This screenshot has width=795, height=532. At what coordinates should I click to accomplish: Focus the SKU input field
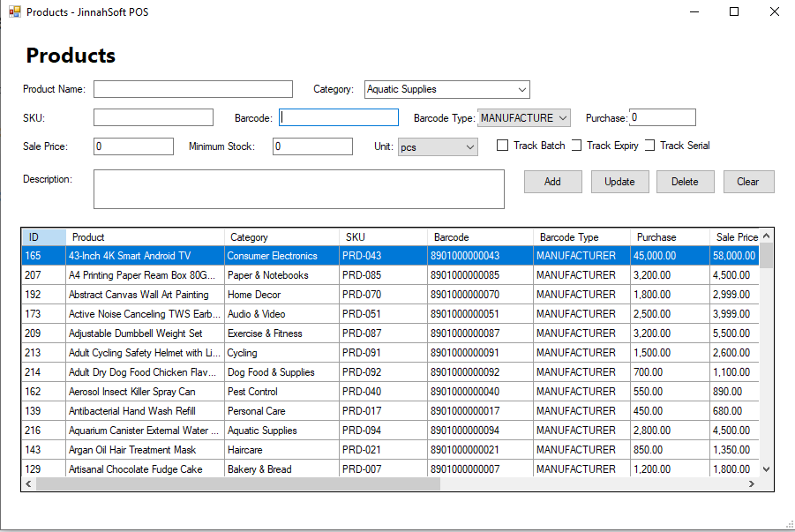(154, 117)
